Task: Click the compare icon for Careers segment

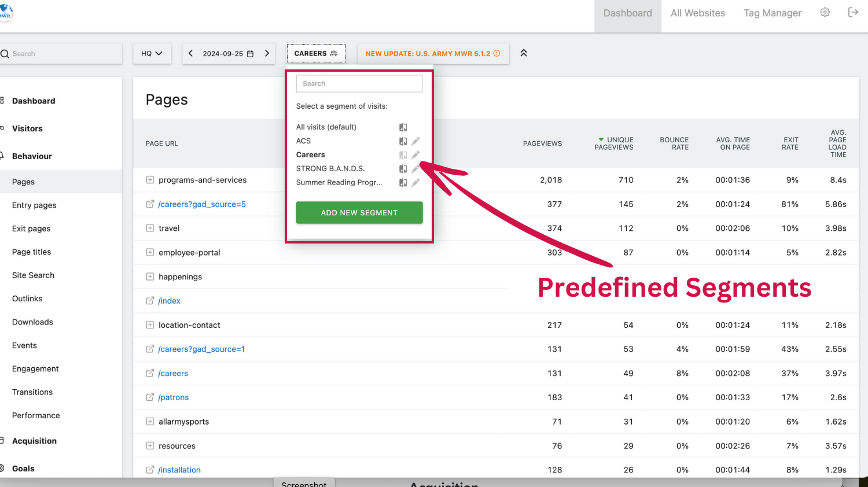Action: point(403,155)
